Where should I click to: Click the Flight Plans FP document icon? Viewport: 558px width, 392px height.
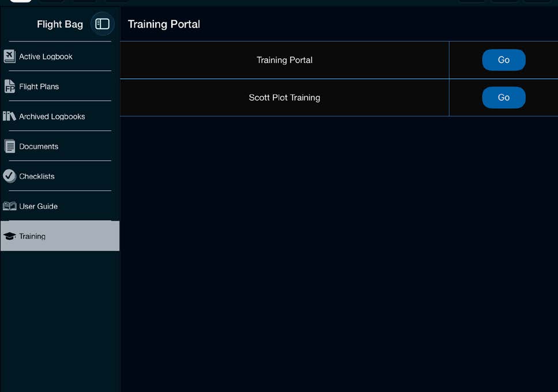[10, 86]
